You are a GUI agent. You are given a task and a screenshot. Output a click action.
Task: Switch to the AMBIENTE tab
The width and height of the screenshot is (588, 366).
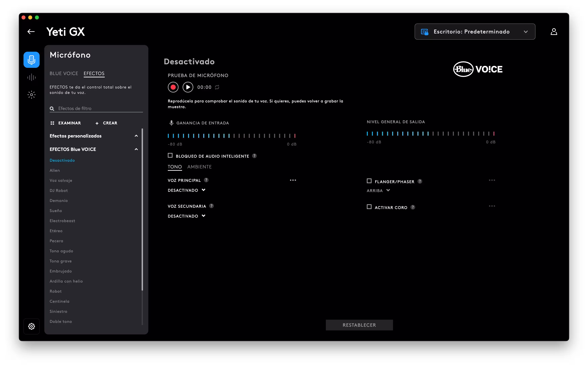[x=199, y=167]
